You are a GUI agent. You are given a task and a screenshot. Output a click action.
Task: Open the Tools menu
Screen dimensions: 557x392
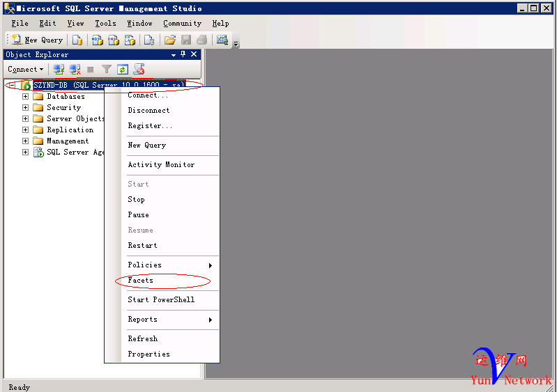coord(105,24)
